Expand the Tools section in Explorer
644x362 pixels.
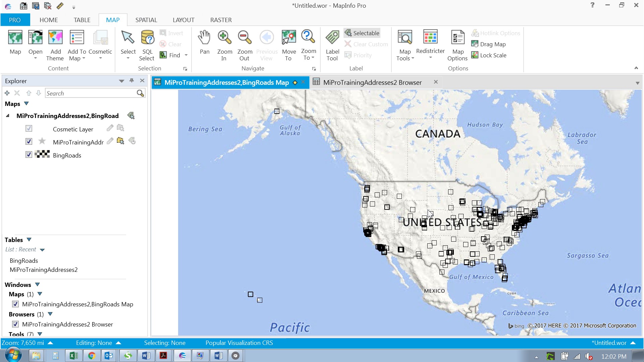point(40,334)
